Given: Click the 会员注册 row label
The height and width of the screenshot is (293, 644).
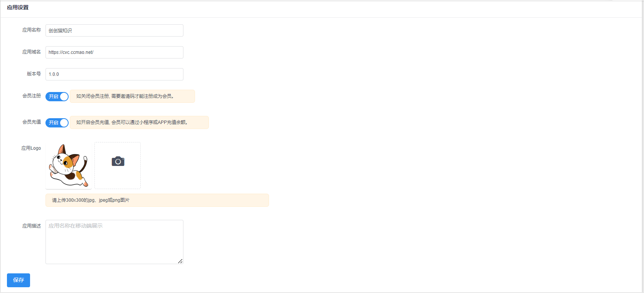Looking at the screenshot, I should (x=32, y=96).
